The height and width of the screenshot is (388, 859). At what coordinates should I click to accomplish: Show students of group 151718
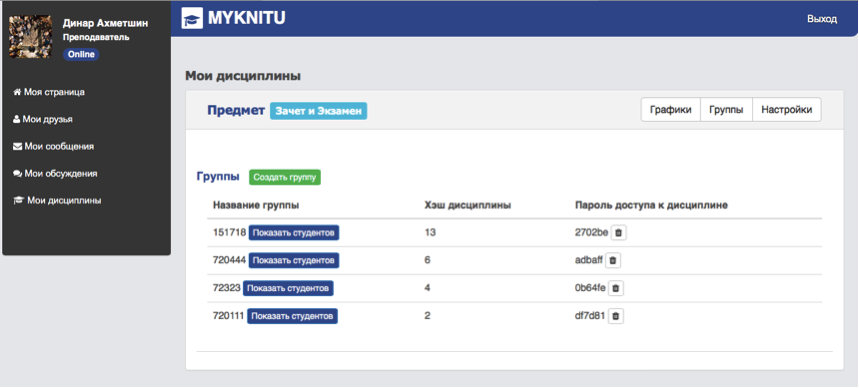pyautogui.click(x=294, y=232)
